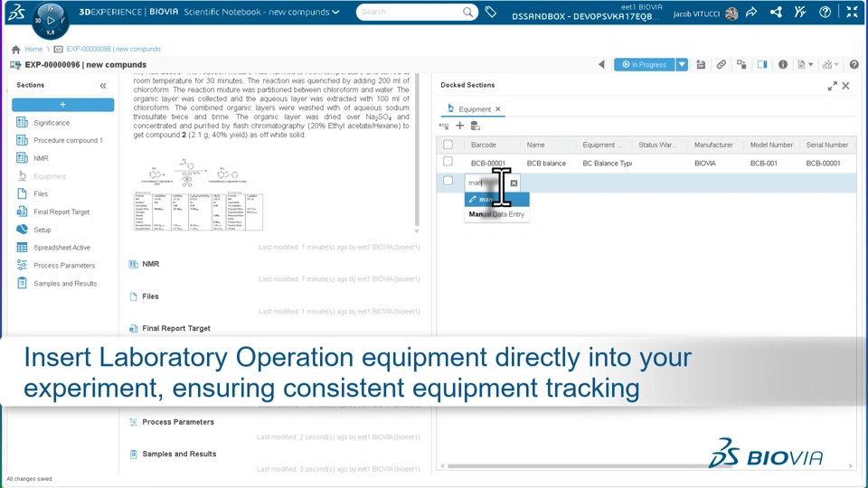
Task: Open the In Progress status dropdown arrow
Action: tap(682, 65)
